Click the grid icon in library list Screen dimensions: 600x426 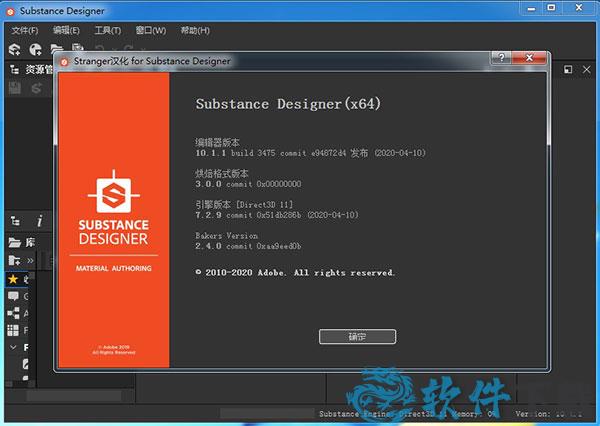[x=15, y=329]
